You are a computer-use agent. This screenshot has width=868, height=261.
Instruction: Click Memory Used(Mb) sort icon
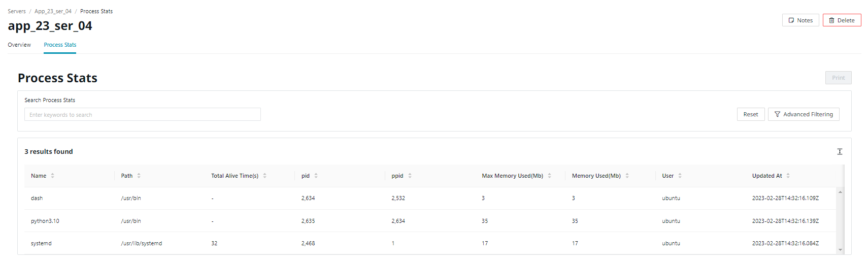[x=627, y=176]
